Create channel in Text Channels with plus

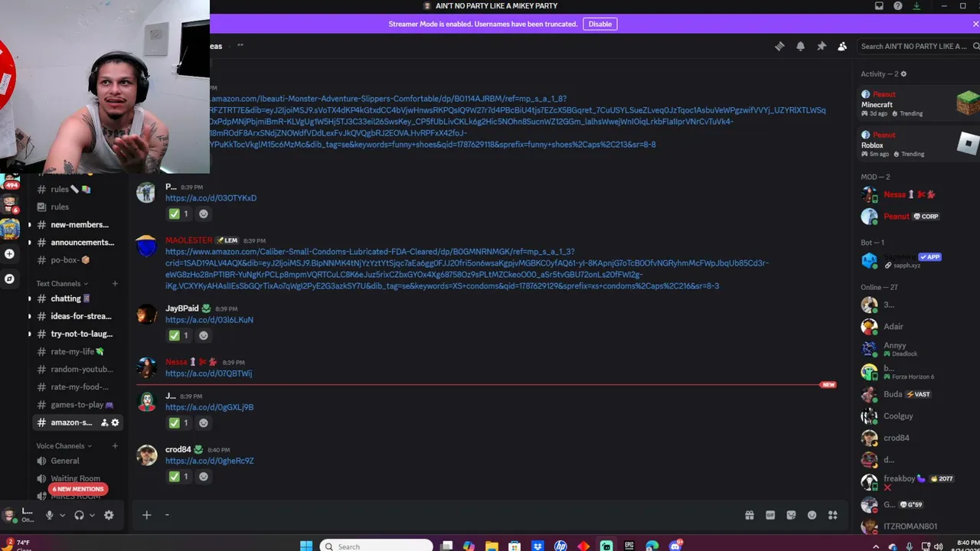tap(115, 284)
